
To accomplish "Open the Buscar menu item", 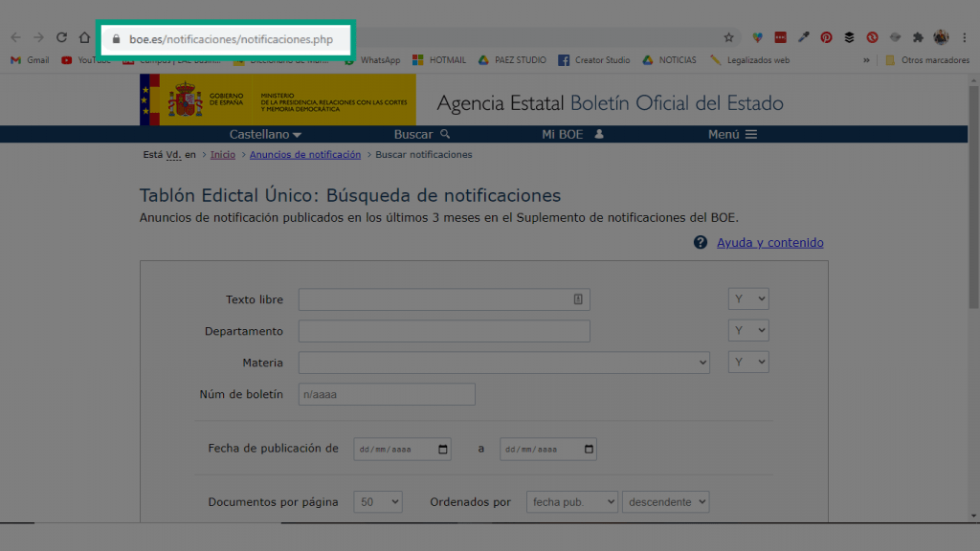I will 422,134.
